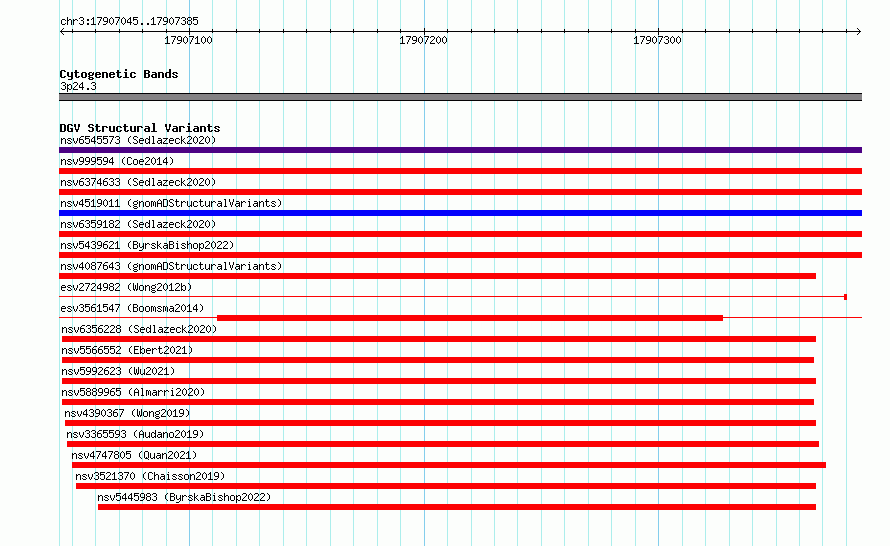
Task: Click the red bar of nsv5992623
Action: coord(439,381)
